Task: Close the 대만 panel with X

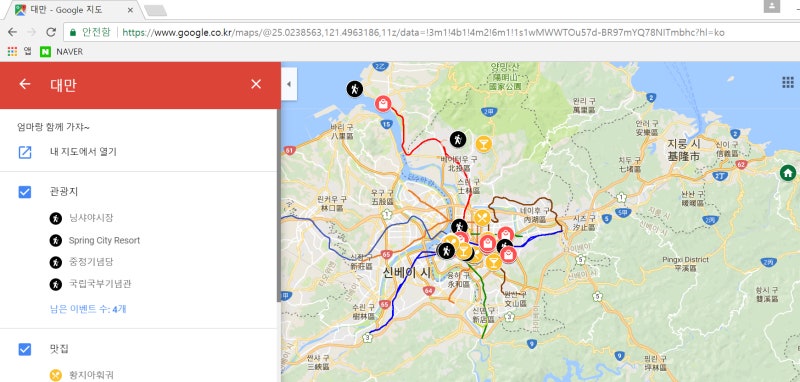Action: click(x=256, y=84)
